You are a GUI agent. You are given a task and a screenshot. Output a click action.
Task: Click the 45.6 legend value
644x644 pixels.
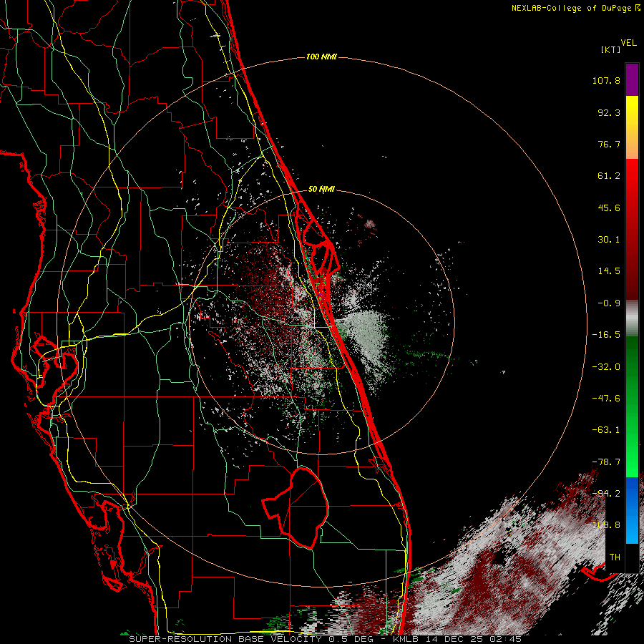[609, 208]
